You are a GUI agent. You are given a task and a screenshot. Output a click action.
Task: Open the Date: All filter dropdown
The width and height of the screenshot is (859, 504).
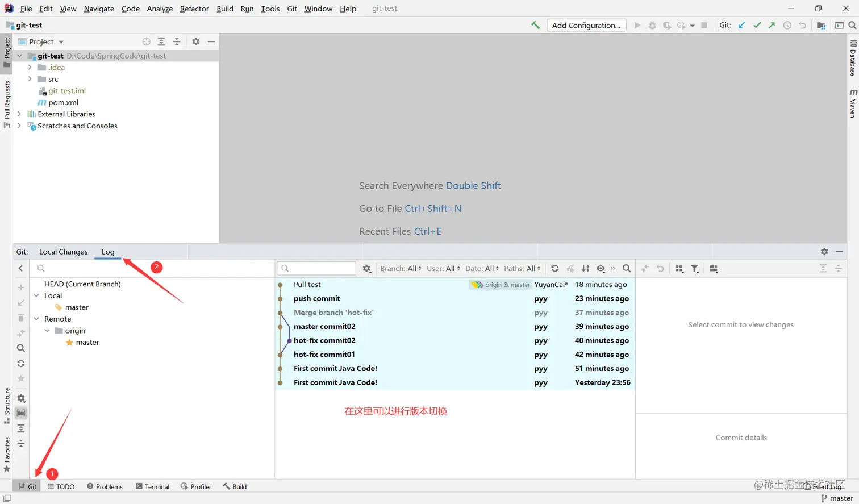pyautogui.click(x=482, y=268)
